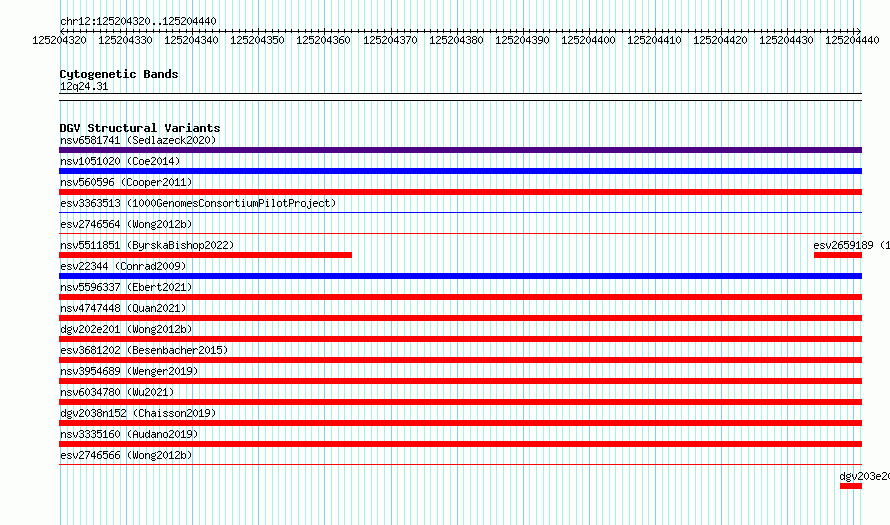Image resolution: width=890 pixels, height=525 pixels.
Task: Open the nsv1051020 (Coe2014) variant label
Action: pos(120,161)
